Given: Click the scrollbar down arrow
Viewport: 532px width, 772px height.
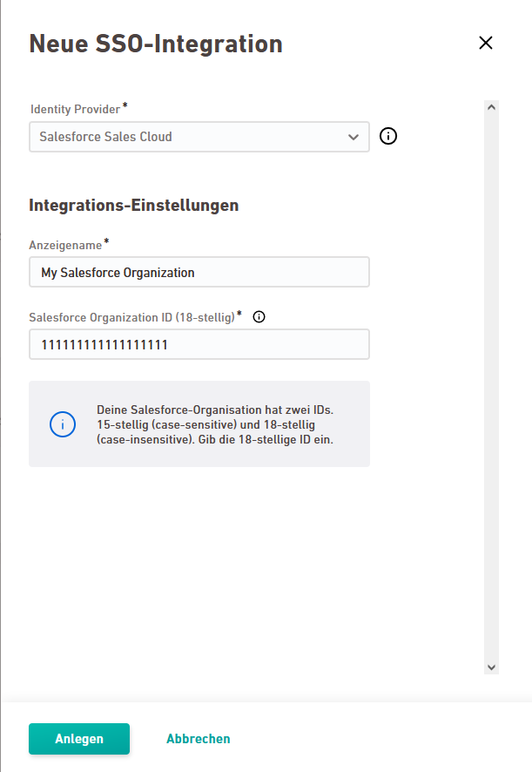Looking at the screenshot, I should (x=491, y=667).
